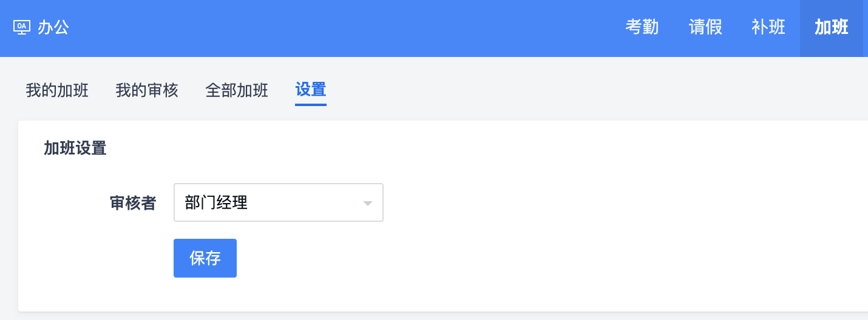Open the 我的审核 tab
Viewport: 868px width, 320px height.
pyautogui.click(x=147, y=90)
